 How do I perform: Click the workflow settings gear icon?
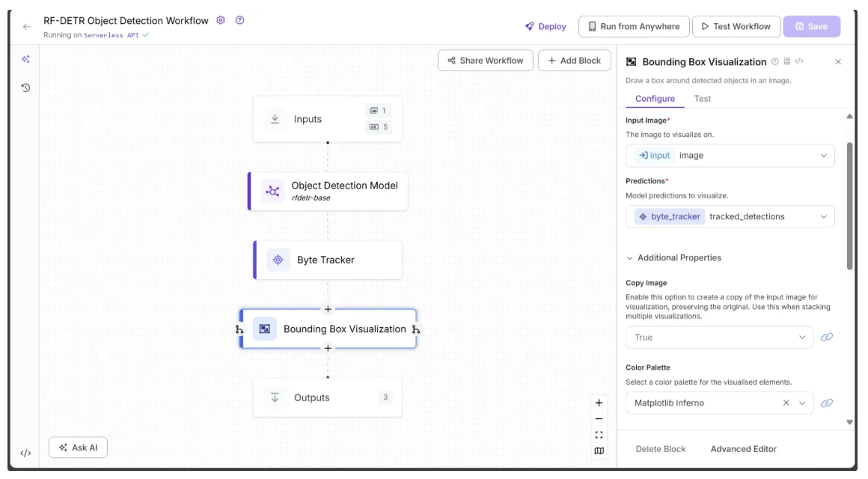coord(221,20)
